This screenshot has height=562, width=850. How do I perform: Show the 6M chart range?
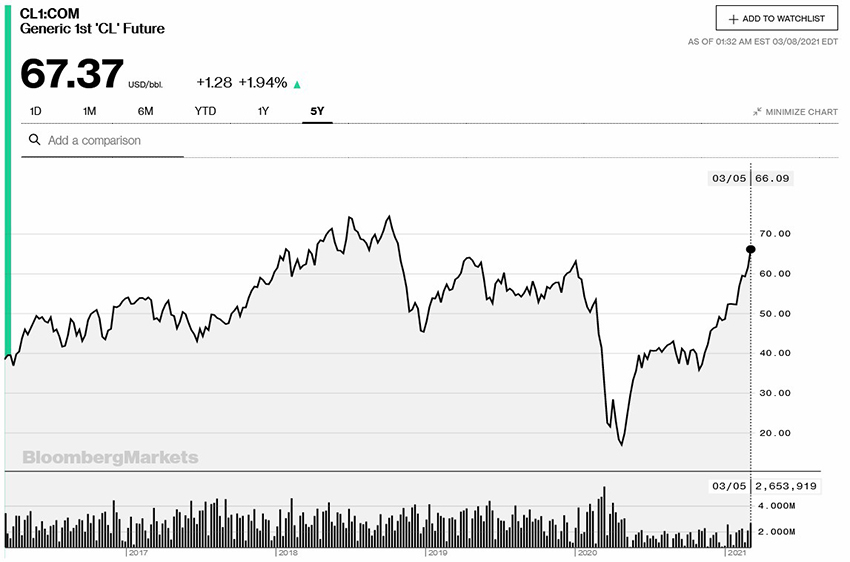pyautogui.click(x=146, y=111)
